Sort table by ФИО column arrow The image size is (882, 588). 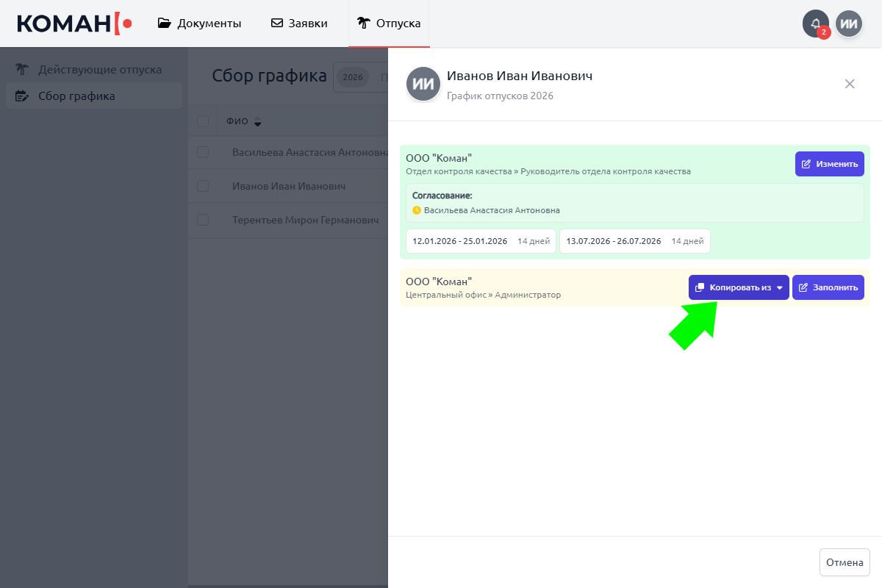point(257,123)
